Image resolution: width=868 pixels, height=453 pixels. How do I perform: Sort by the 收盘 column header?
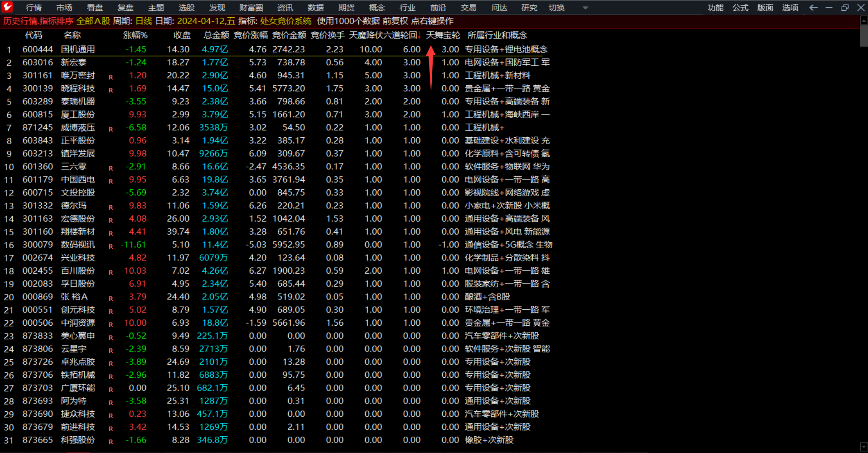(x=182, y=35)
